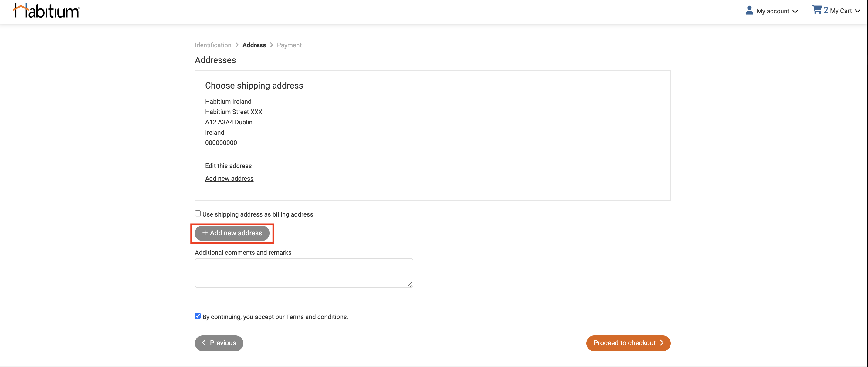Collapse the account menu chevron
Screen dimensions: 868x367
[796, 11]
